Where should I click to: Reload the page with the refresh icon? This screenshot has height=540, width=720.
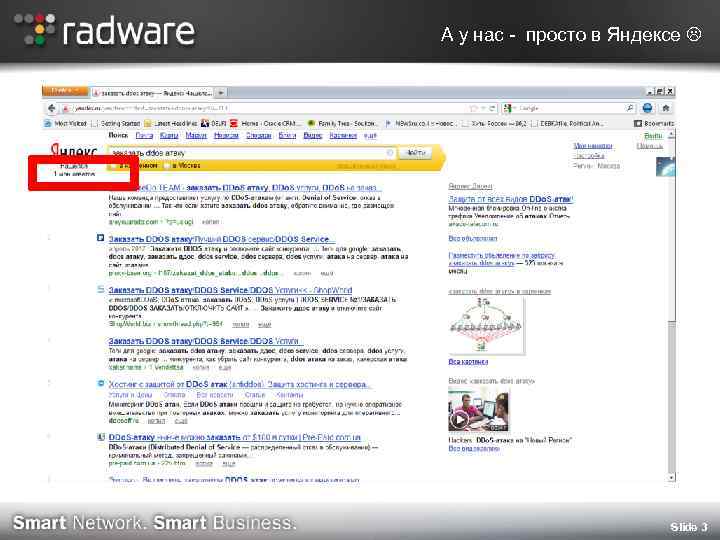point(492,108)
